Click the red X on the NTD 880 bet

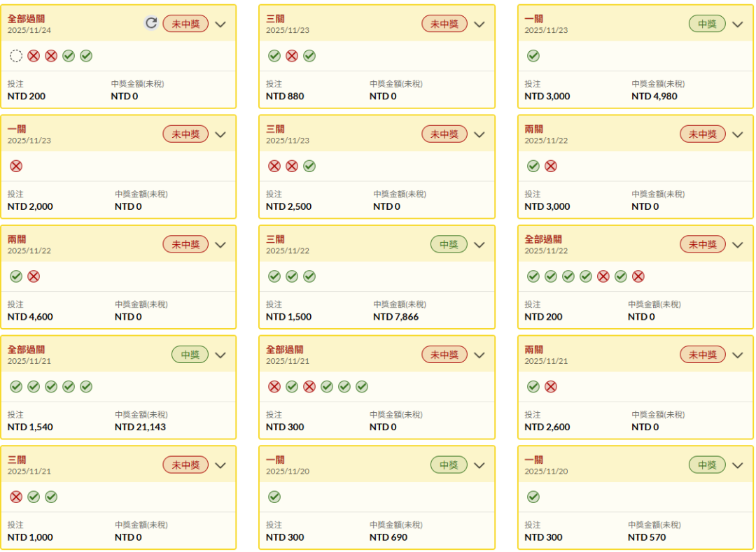tap(292, 56)
